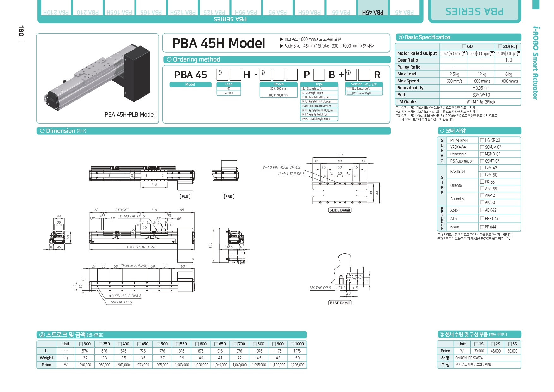This screenshot has width=554, height=392.
Task: Click the '60,000' sensor price cell
Action: pyautogui.click(x=512, y=351)
